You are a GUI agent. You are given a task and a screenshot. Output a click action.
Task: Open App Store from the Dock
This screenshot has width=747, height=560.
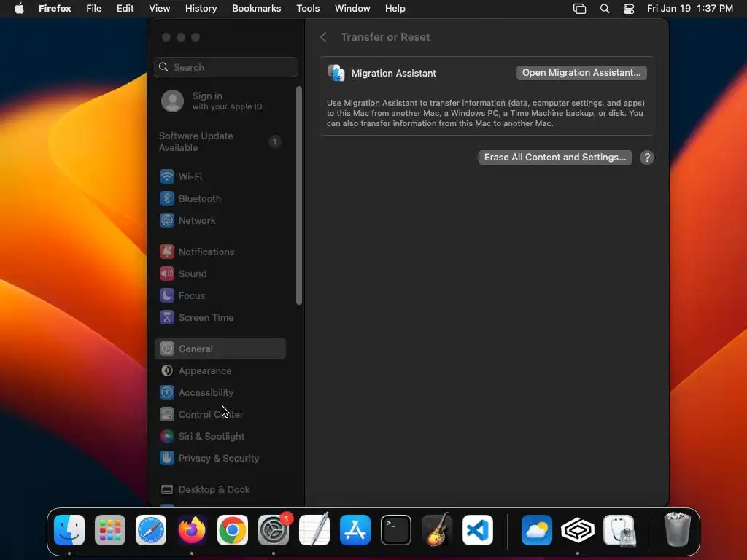355,530
